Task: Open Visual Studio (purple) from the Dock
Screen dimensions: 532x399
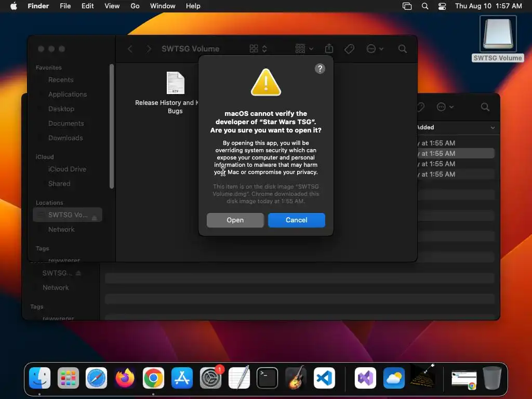Action: 365,378
